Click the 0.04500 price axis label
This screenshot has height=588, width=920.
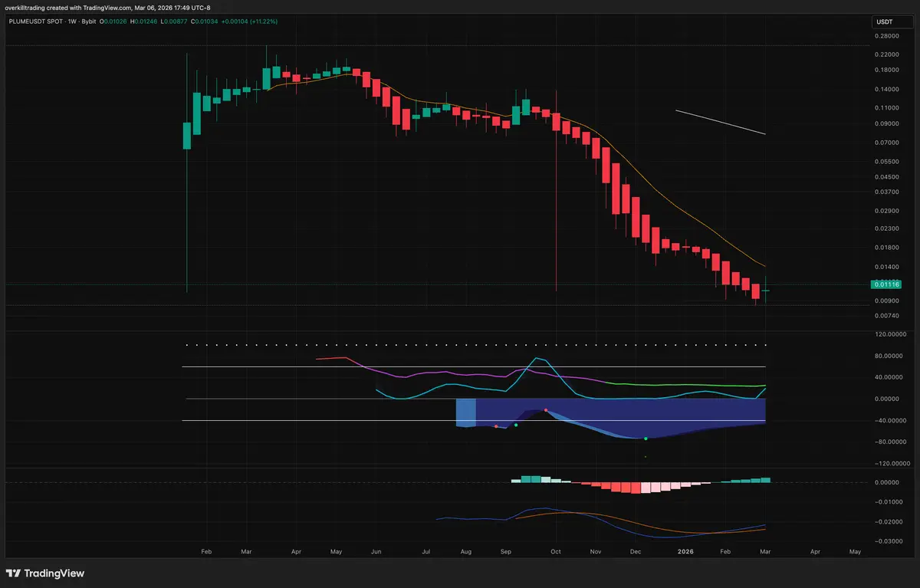click(x=887, y=177)
